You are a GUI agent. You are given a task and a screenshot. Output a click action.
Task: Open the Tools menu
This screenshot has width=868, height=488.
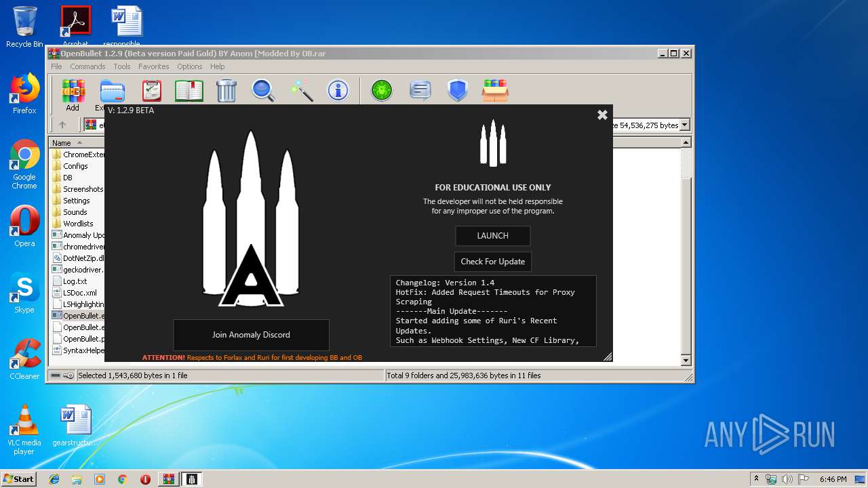tap(122, 66)
